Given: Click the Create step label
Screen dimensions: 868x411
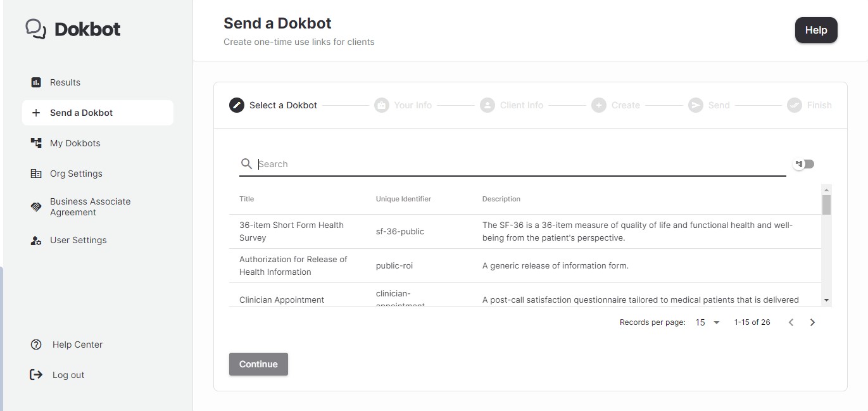Looking at the screenshot, I should tap(626, 105).
